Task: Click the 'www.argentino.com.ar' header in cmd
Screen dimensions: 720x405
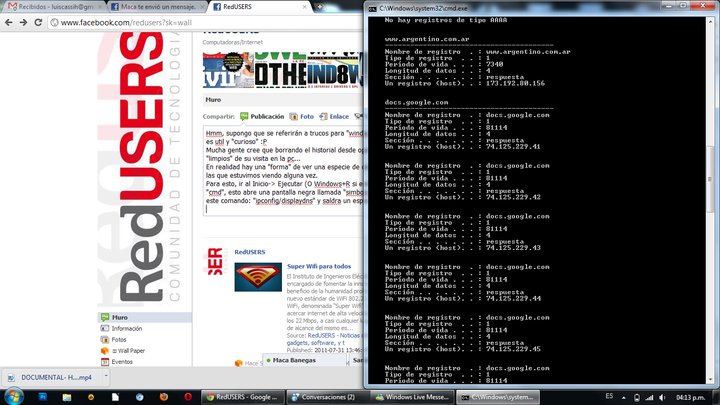Action: pyautogui.click(x=427, y=39)
